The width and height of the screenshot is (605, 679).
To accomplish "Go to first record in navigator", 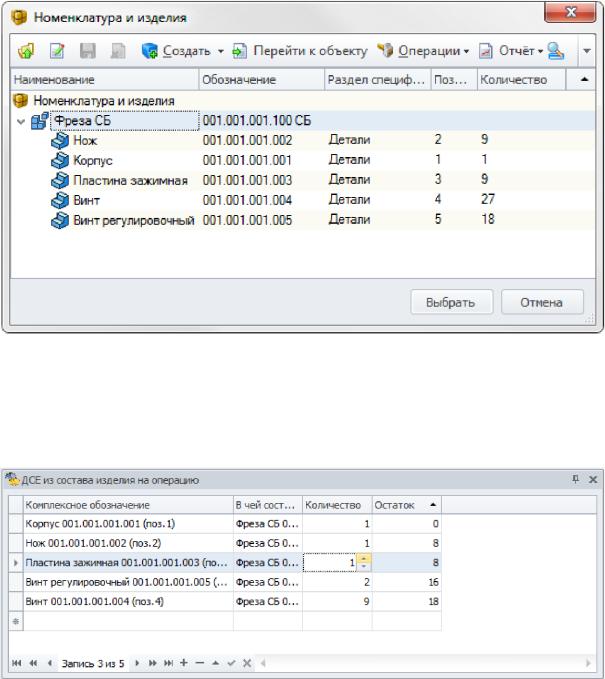I will point(17,663).
